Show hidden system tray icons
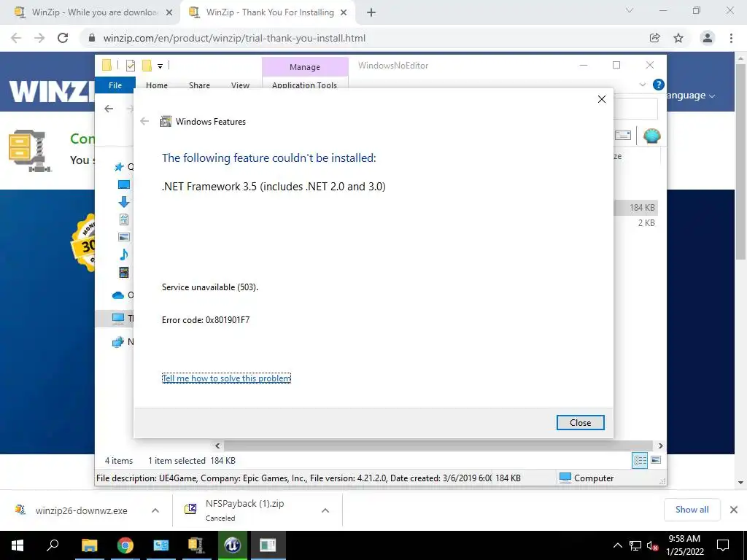The width and height of the screenshot is (747, 560). [x=617, y=545]
